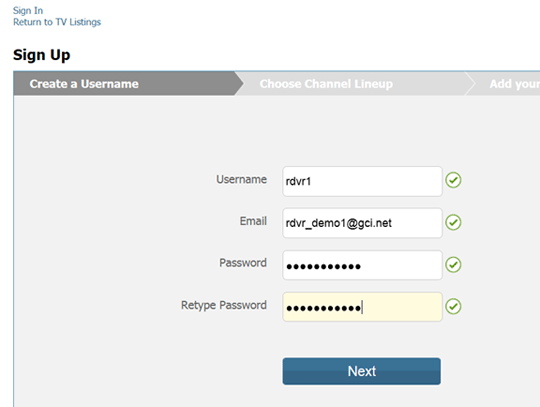Click the Next button
This screenshot has height=407, width=540.
(x=362, y=371)
